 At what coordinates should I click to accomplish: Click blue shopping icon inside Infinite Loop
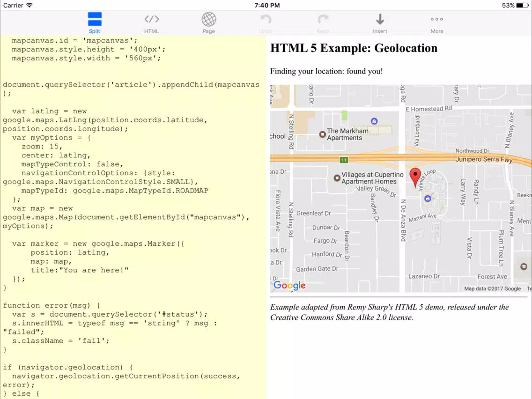(428, 198)
